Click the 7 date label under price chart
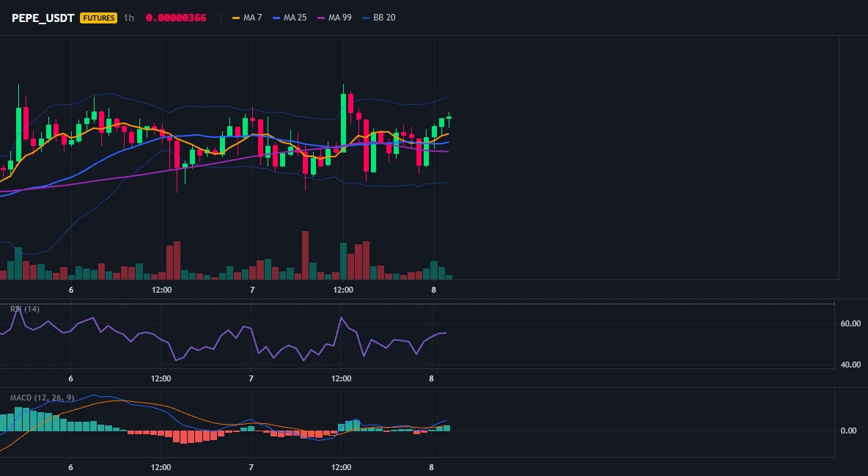This screenshot has width=868, height=476. pyautogui.click(x=252, y=290)
